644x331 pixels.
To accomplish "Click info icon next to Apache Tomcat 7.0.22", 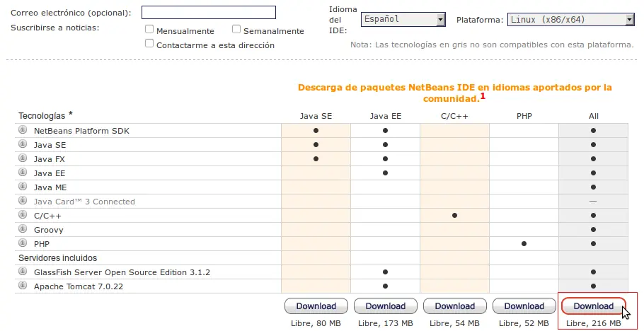I will [x=23, y=286].
